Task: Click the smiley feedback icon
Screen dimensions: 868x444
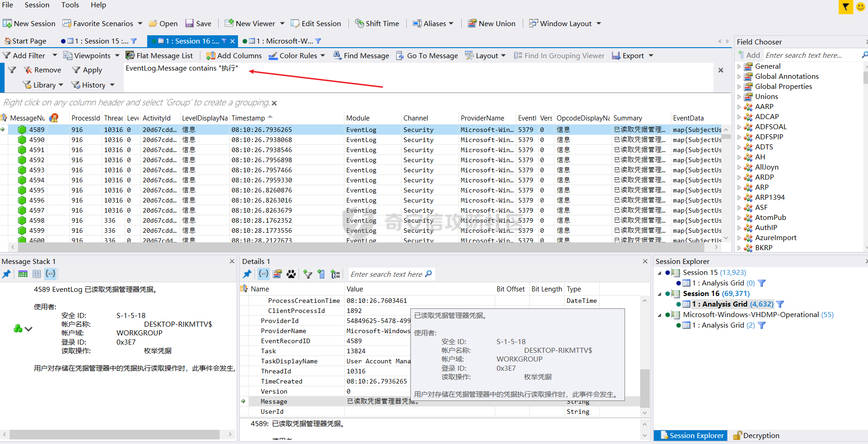Action: (861, 7)
